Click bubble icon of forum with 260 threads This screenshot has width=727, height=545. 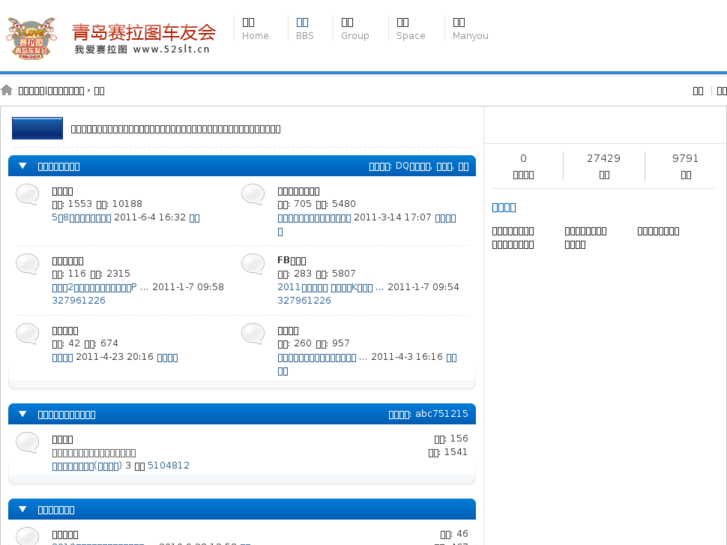253,333
